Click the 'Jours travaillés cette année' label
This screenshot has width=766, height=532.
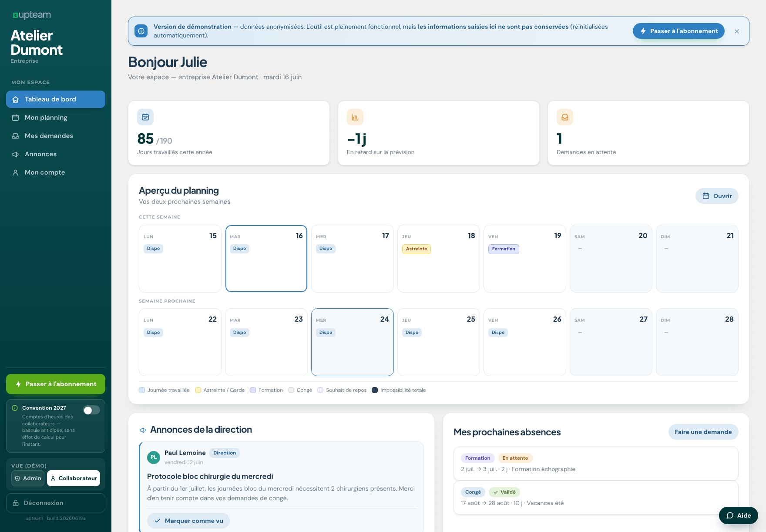pyautogui.click(x=175, y=152)
